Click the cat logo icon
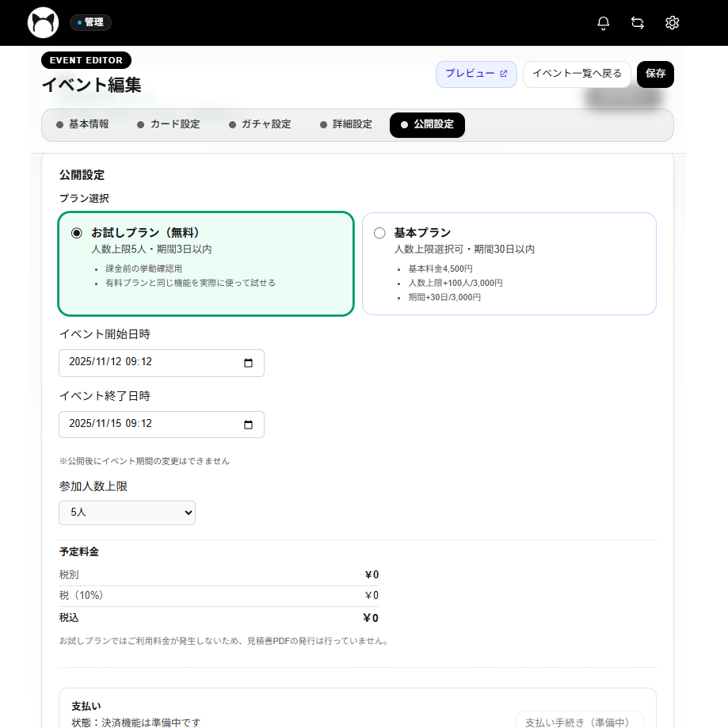Image resolution: width=728 pixels, height=728 pixels. coord(43,23)
